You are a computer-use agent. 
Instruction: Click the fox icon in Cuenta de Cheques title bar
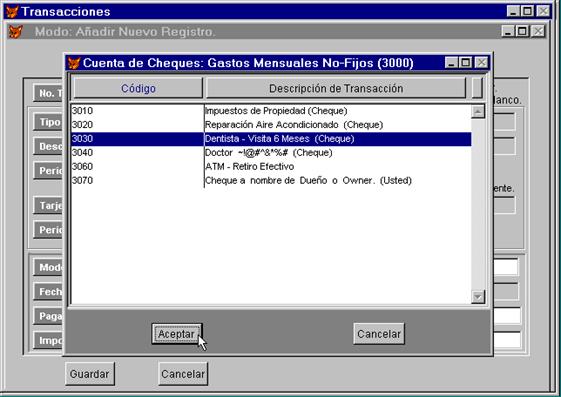coord(74,63)
